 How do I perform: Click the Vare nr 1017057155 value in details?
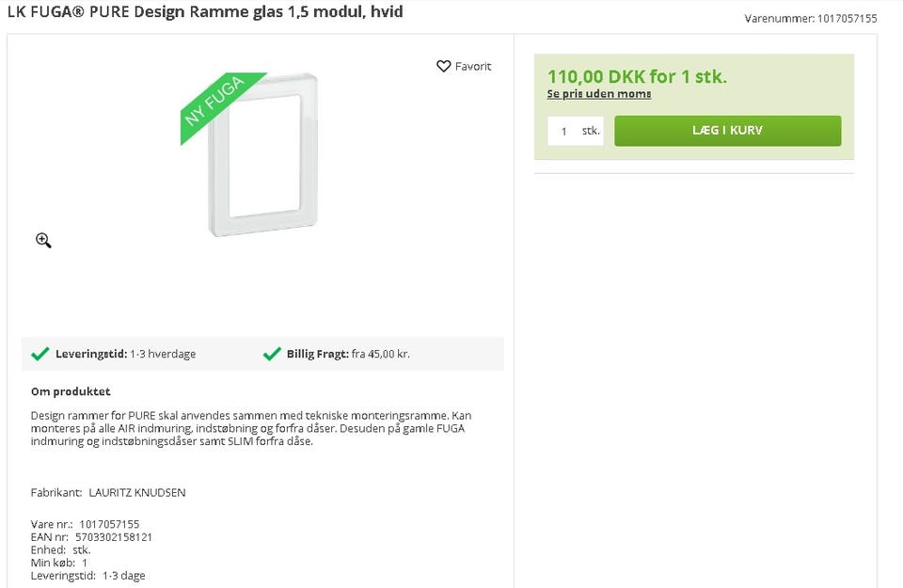coord(109,524)
